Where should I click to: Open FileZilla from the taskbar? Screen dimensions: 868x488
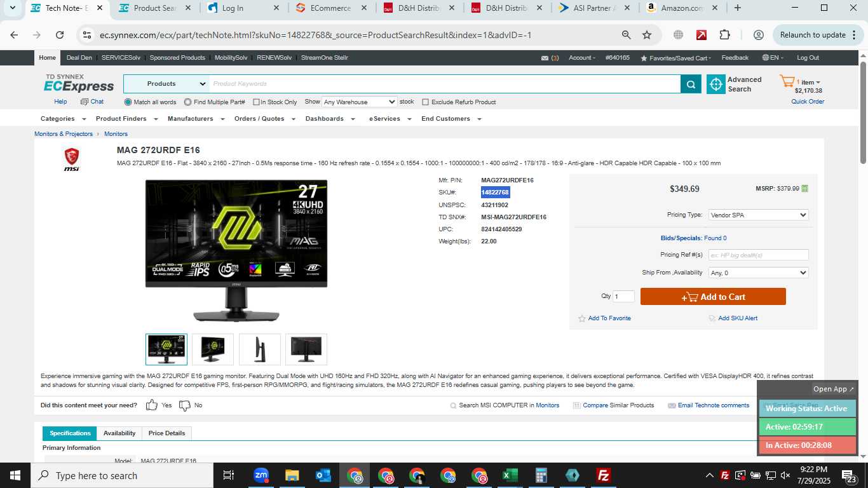pyautogui.click(x=604, y=475)
